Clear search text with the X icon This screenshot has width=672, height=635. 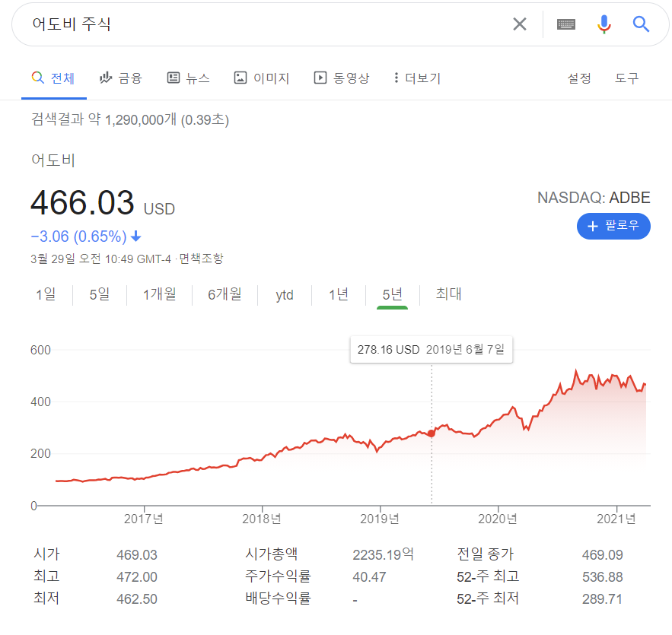pyautogui.click(x=520, y=24)
